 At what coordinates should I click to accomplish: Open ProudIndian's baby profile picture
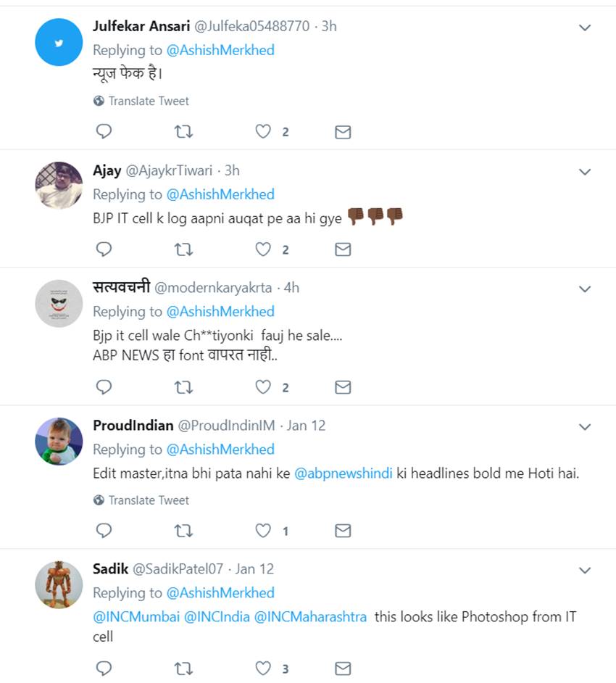point(59,441)
